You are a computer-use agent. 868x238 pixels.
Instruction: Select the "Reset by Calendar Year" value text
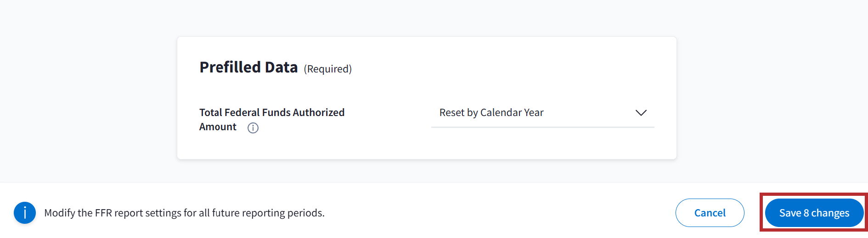coord(491,113)
